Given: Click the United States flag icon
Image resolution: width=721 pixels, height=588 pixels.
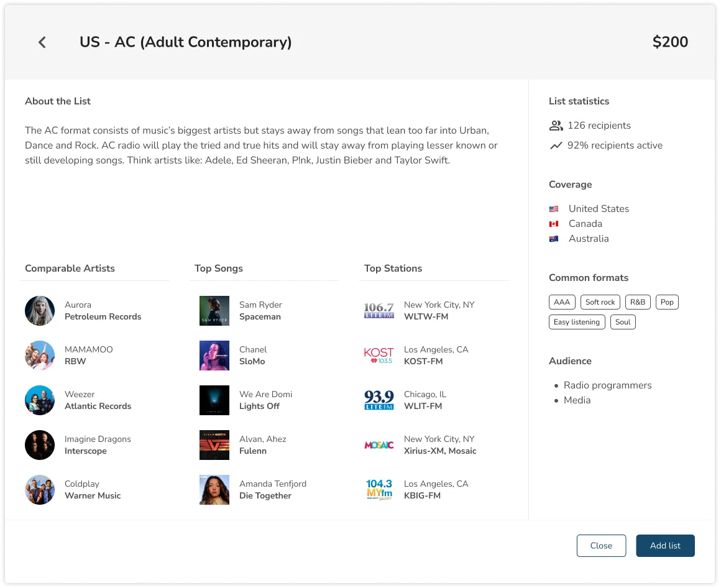Looking at the screenshot, I should pyautogui.click(x=554, y=208).
